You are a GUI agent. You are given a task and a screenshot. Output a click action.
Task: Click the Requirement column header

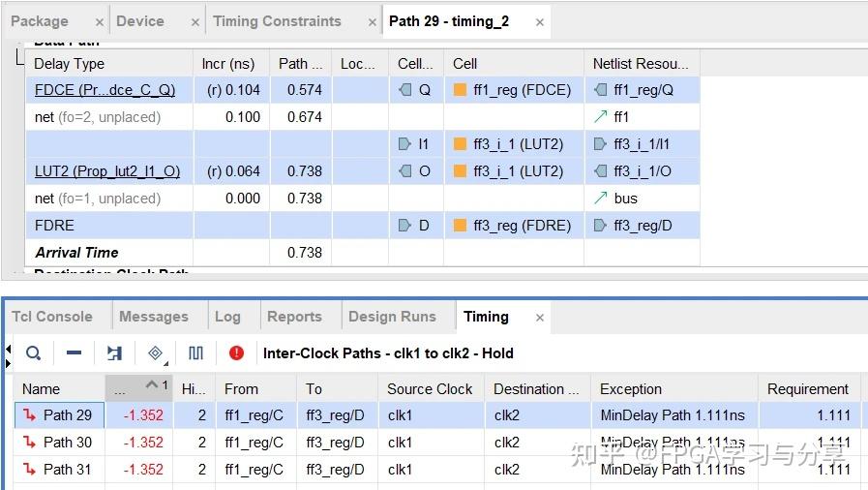tap(807, 389)
